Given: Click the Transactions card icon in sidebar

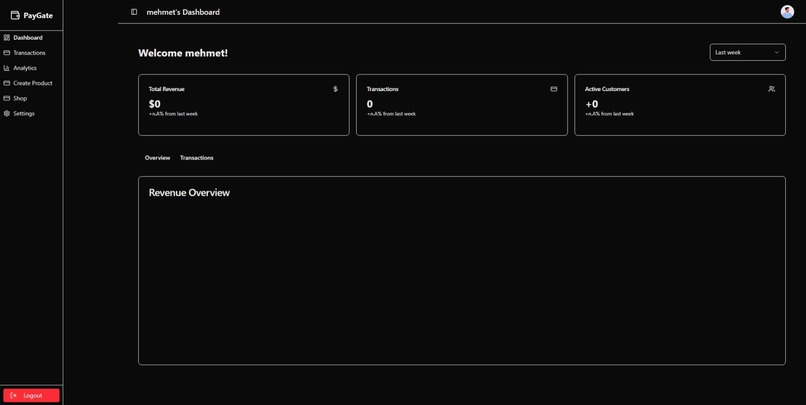Looking at the screenshot, I should click(x=7, y=53).
